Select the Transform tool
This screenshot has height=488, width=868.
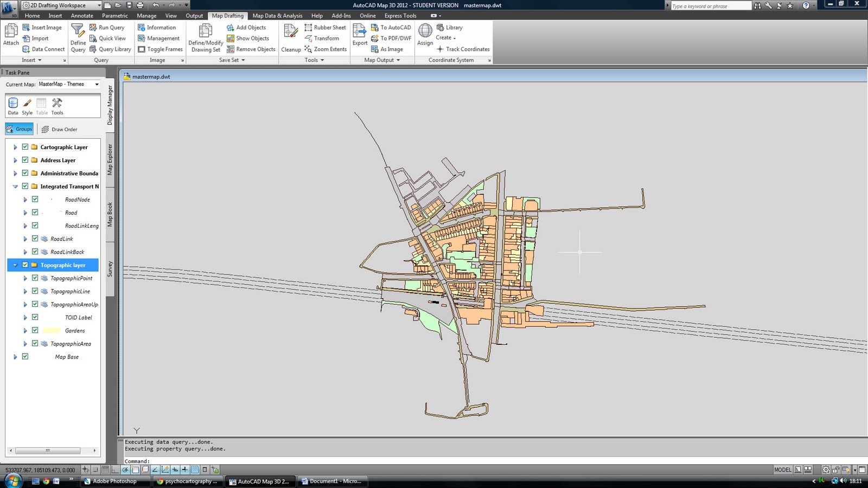click(x=324, y=38)
